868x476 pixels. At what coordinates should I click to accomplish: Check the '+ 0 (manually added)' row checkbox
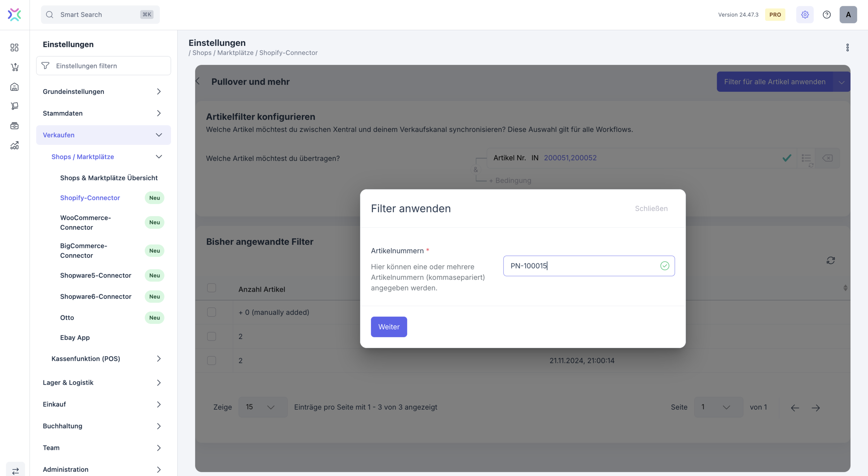pyautogui.click(x=211, y=312)
